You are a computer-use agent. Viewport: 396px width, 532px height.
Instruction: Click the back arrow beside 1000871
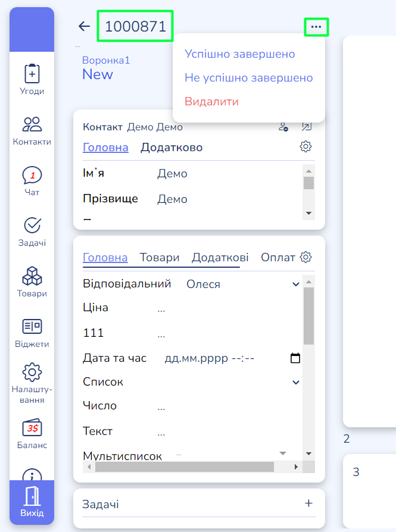point(84,26)
